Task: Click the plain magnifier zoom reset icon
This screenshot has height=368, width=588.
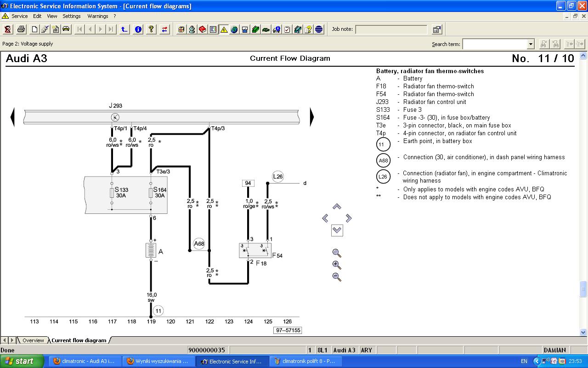Action: (x=337, y=253)
